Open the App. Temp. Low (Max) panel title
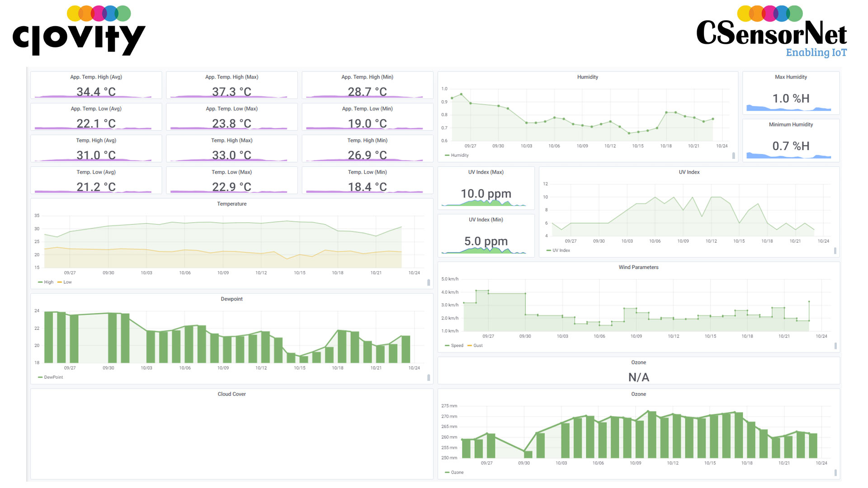This screenshot has width=868, height=488. [231, 109]
